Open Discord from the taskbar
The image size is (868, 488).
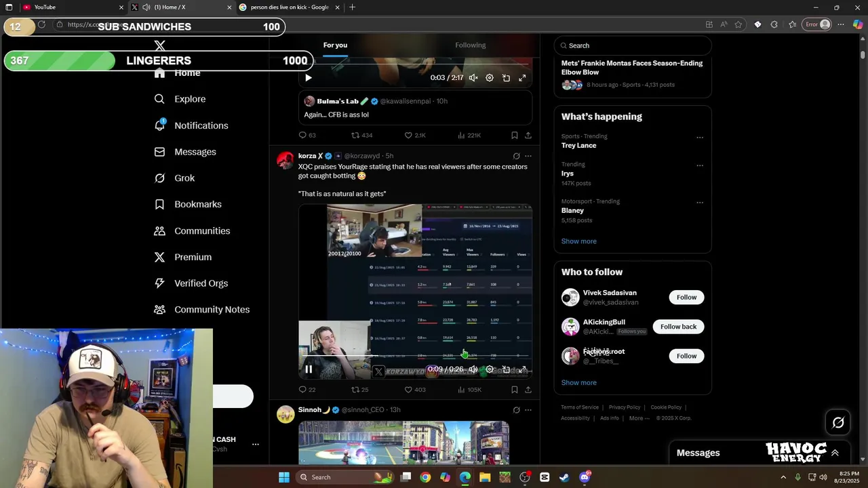coord(585,477)
